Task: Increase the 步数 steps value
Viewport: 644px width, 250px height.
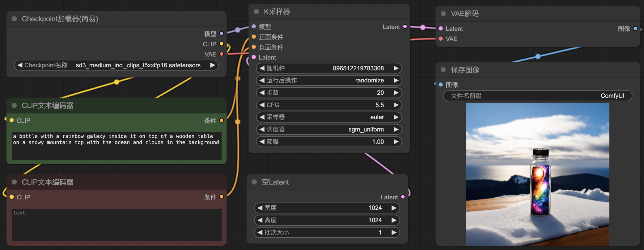Action: tap(396, 93)
